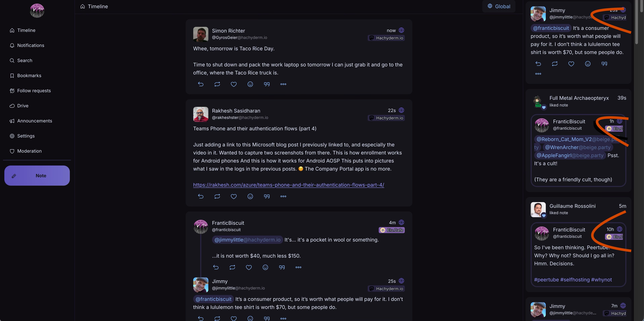Boost FranticBiscuit's pocket in wool reply
The width and height of the screenshot is (644, 321).
[232, 267]
